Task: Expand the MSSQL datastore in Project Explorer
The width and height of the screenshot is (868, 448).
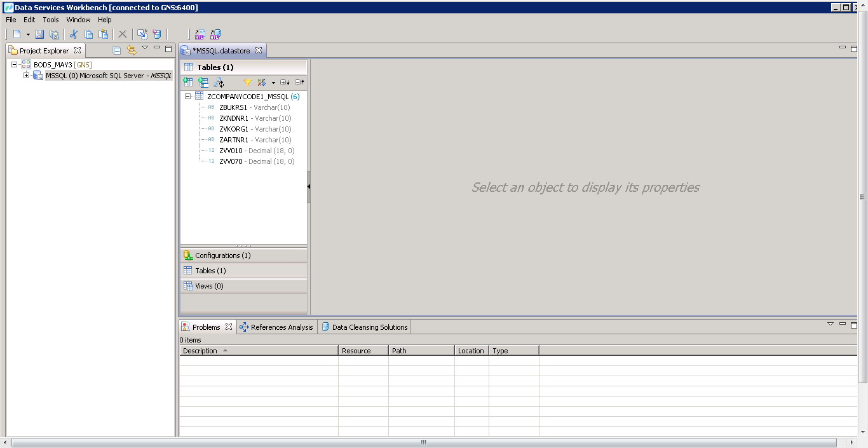Action: tap(26, 74)
